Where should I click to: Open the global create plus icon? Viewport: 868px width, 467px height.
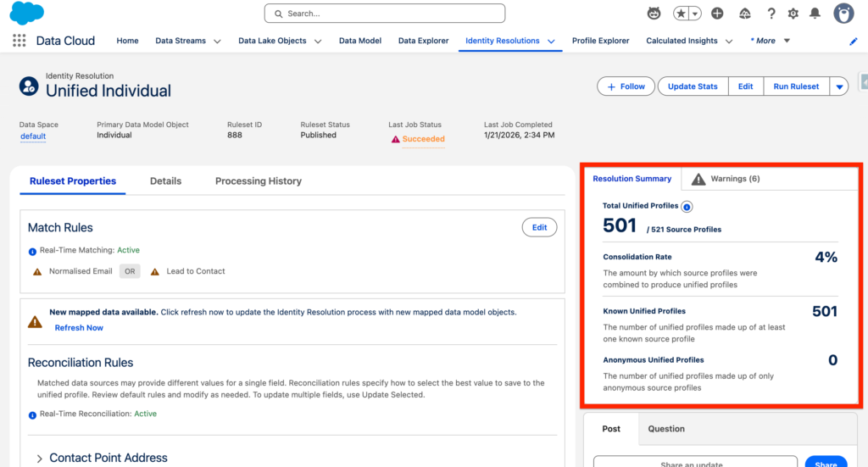[717, 14]
